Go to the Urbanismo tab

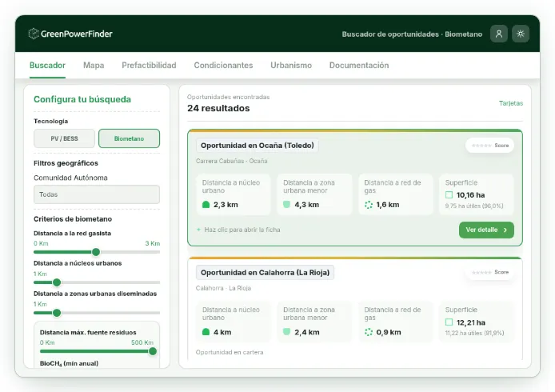(291, 65)
